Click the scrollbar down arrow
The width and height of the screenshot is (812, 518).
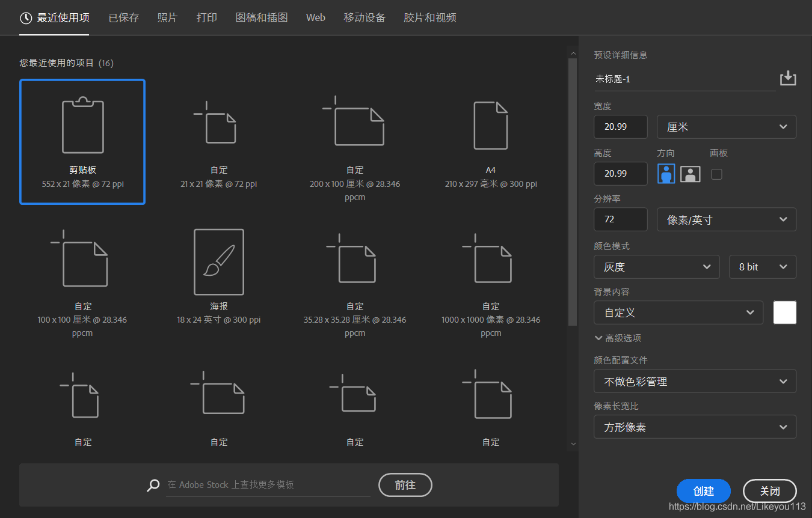[x=573, y=443]
